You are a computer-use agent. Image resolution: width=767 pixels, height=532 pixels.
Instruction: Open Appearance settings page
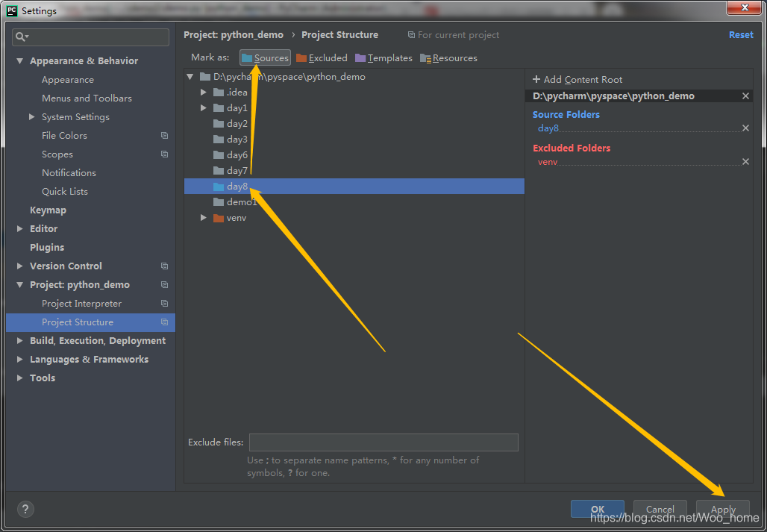tap(67, 80)
